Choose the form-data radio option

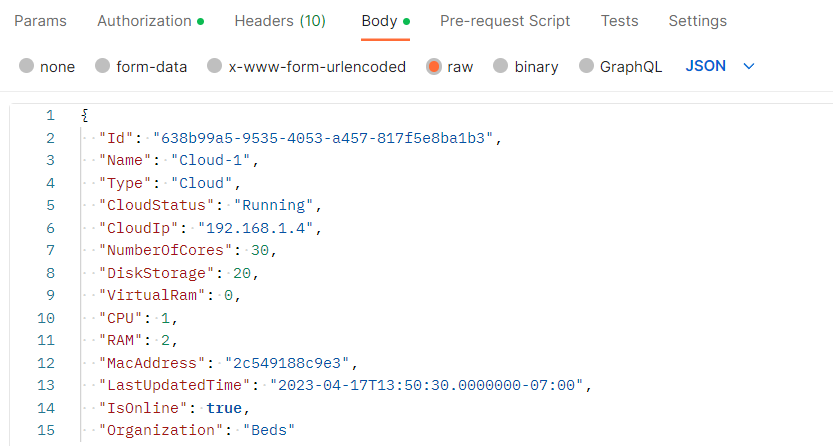[103, 66]
